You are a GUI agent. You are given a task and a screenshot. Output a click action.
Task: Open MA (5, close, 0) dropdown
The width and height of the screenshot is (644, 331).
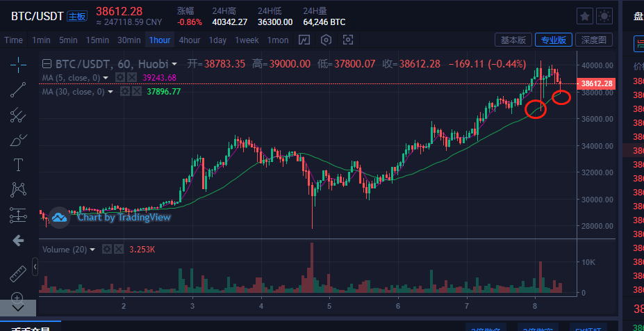106,78
